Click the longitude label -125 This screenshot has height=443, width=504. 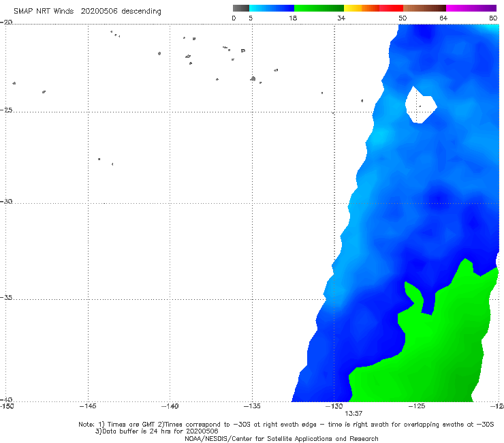click(x=417, y=406)
